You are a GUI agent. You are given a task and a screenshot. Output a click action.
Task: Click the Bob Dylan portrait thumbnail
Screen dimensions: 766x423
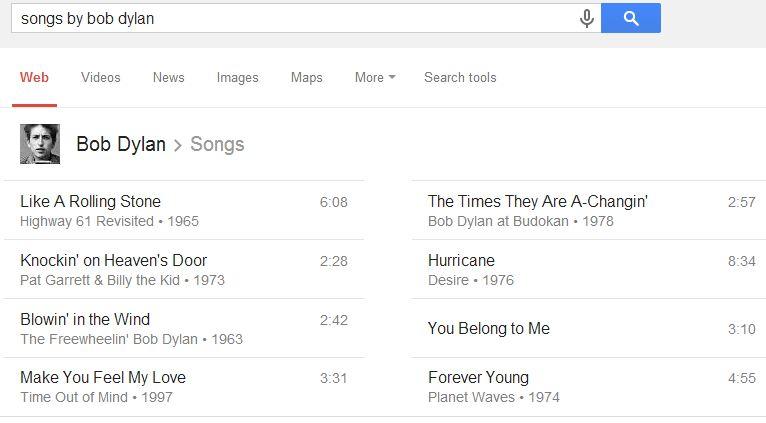(40, 144)
